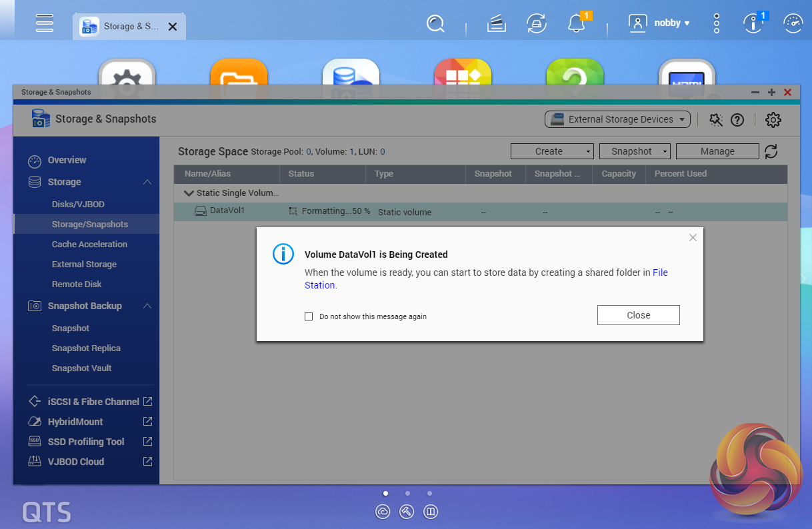Click the search magnifier icon in top bar
Screen dimensions: 812x529
pos(435,24)
